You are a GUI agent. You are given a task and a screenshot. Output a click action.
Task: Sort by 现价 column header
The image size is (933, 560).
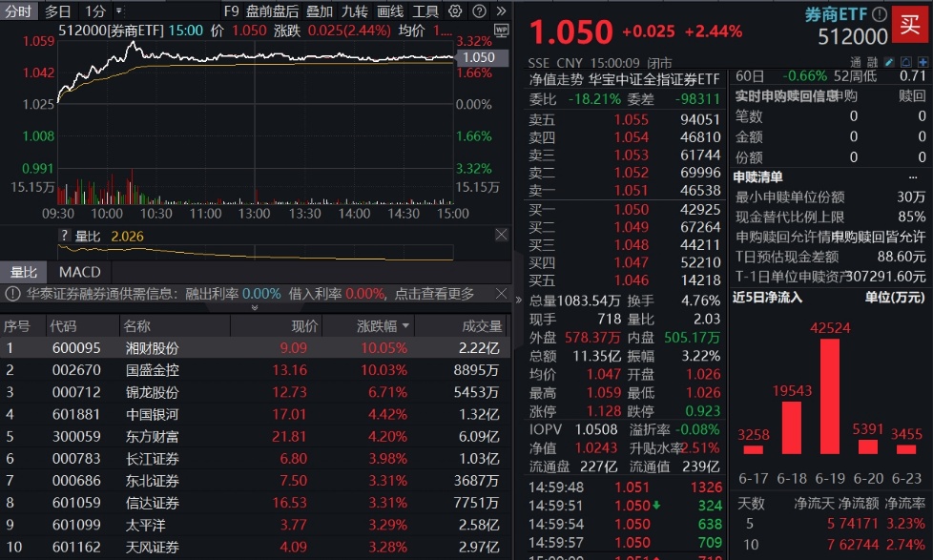click(x=304, y=326)
